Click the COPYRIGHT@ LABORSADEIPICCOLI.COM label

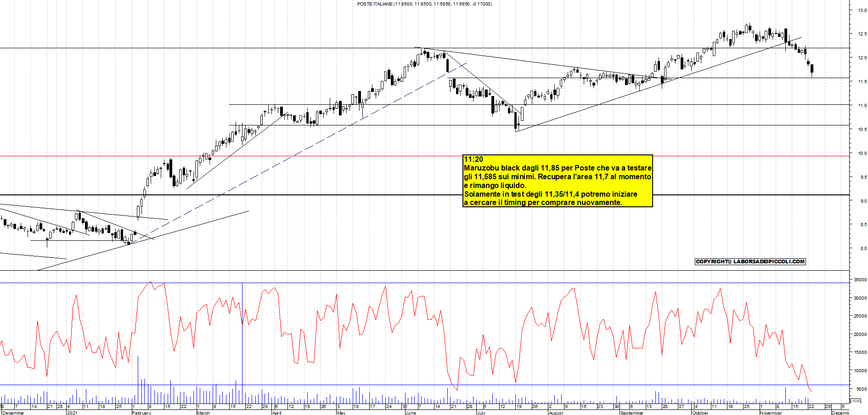pyautogui.click(x=750, y=262)
